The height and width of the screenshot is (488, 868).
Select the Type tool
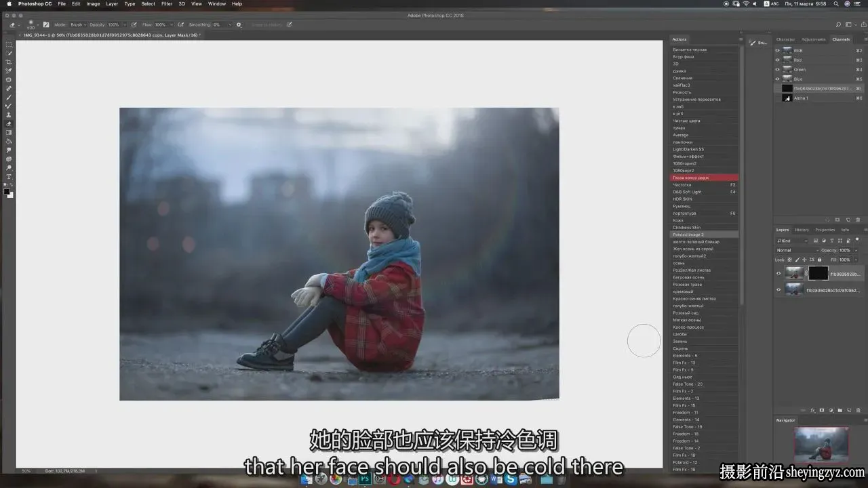pos(9,177)
